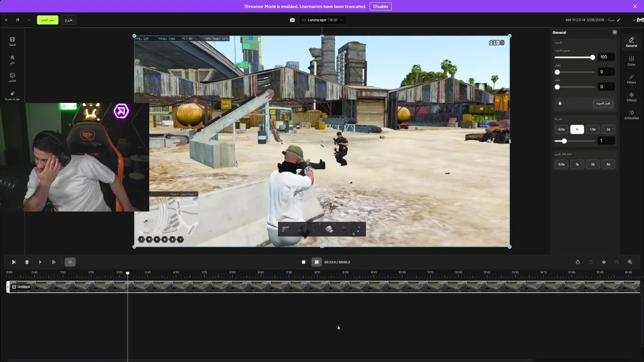
Task: Take a snapshot with the camera icon
Action: click(x=292, y=20)
